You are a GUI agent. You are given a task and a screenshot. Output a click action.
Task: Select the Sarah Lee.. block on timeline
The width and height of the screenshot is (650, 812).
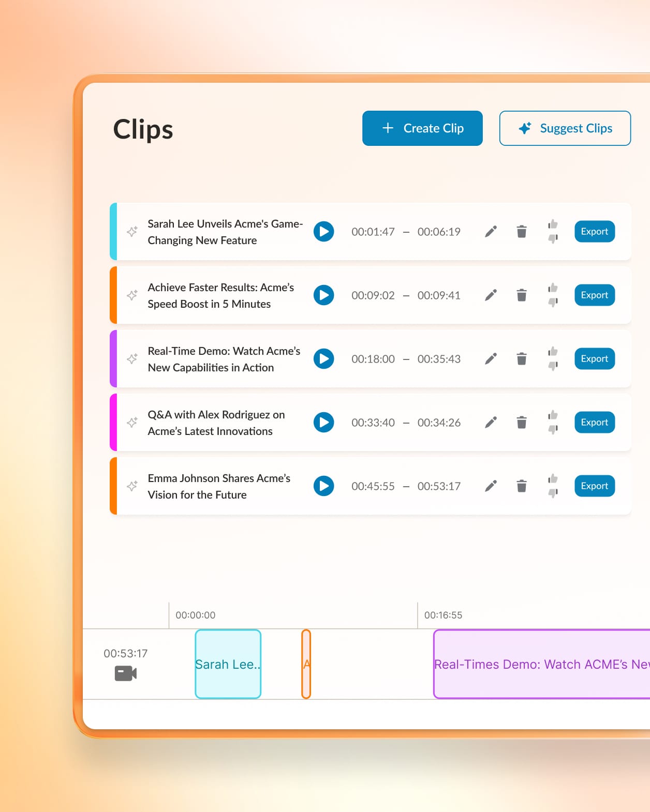(x=228, y=664)
